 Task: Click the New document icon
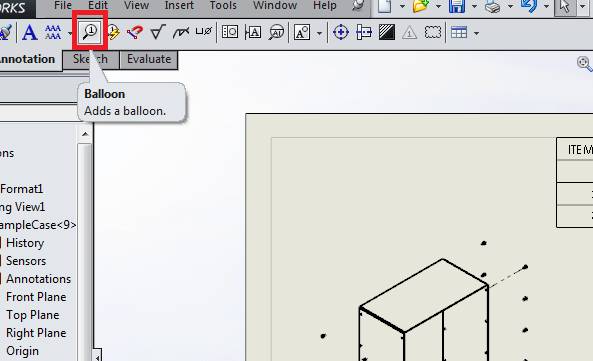tap(384, 6)
